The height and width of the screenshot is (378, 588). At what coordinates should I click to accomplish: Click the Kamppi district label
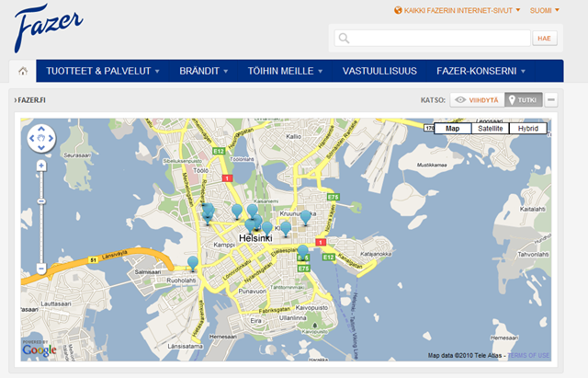[224, 245]
